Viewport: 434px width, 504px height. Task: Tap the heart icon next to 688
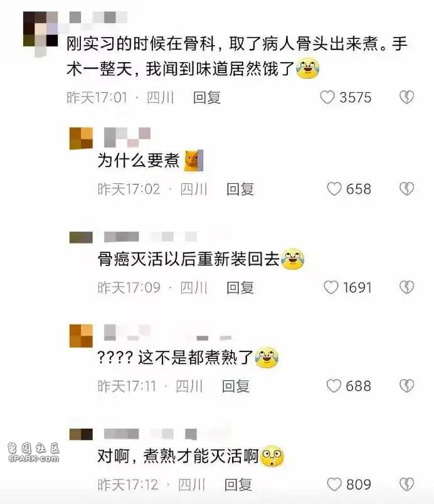pyautogui.click(x=334, y=386)
